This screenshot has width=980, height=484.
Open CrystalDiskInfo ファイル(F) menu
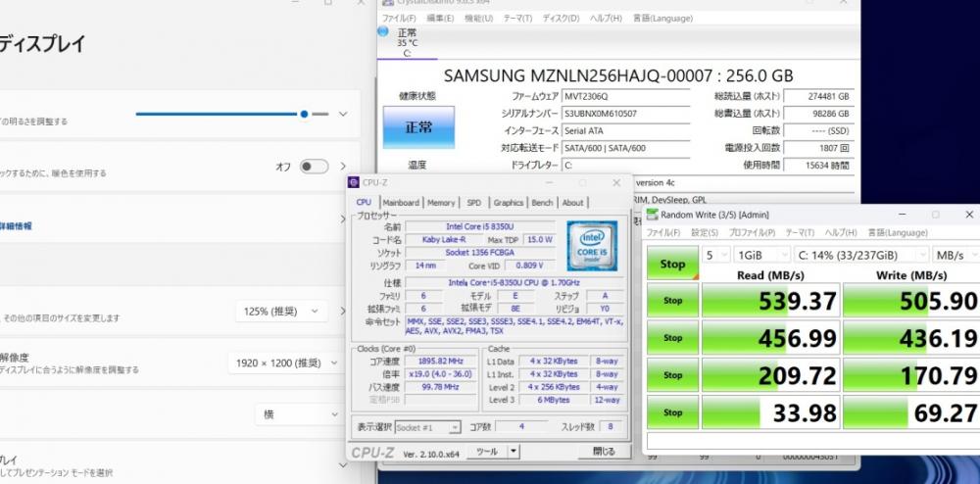399,19
